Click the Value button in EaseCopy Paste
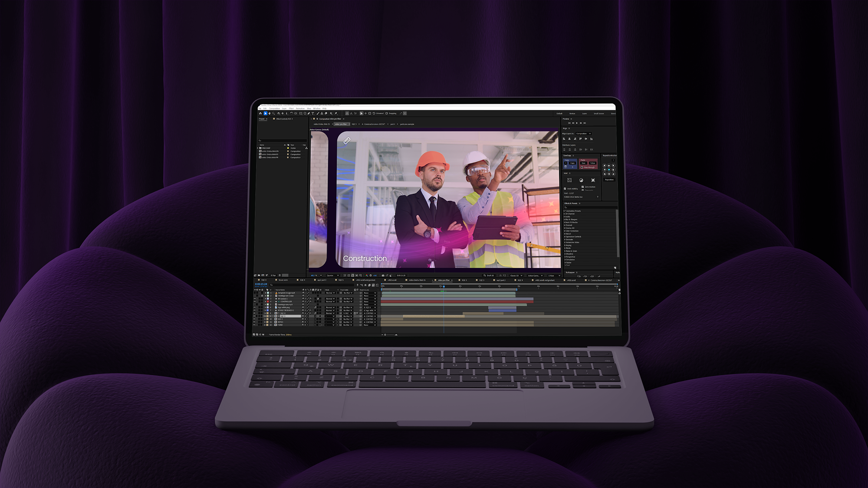 coord(593,164)
